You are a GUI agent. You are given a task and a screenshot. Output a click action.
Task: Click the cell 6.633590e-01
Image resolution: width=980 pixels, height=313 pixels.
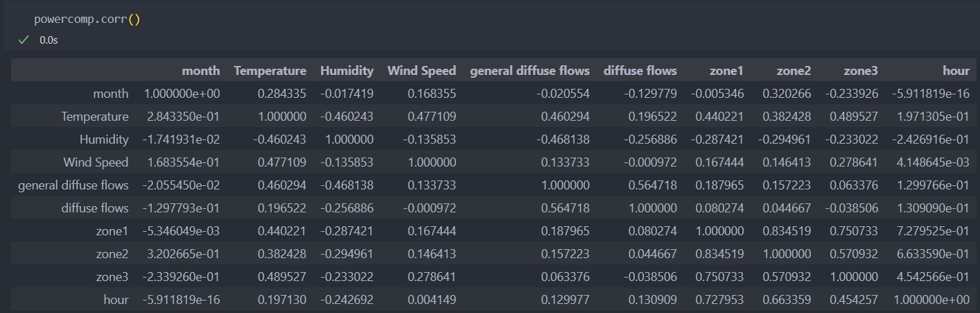click(934, 254)
